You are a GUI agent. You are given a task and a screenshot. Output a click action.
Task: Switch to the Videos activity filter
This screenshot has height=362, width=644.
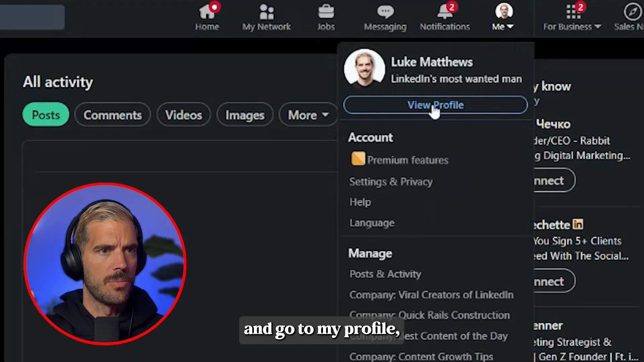(183, 115)
